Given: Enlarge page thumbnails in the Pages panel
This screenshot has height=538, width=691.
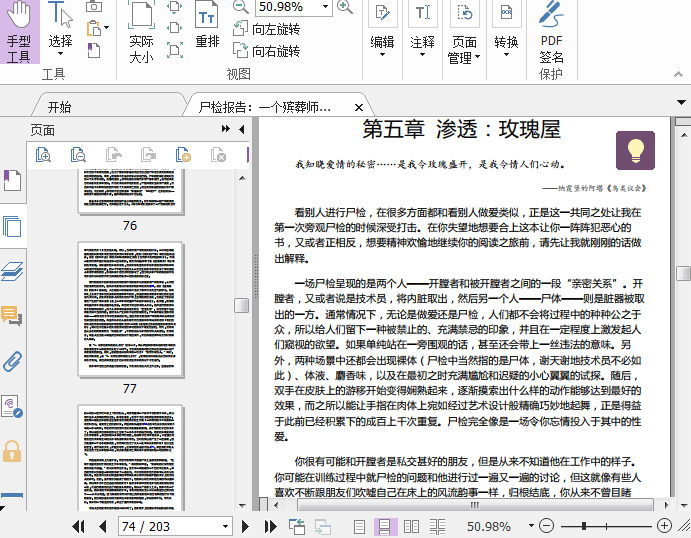Looking at the screenshot, I should click(x=44, y=154).
